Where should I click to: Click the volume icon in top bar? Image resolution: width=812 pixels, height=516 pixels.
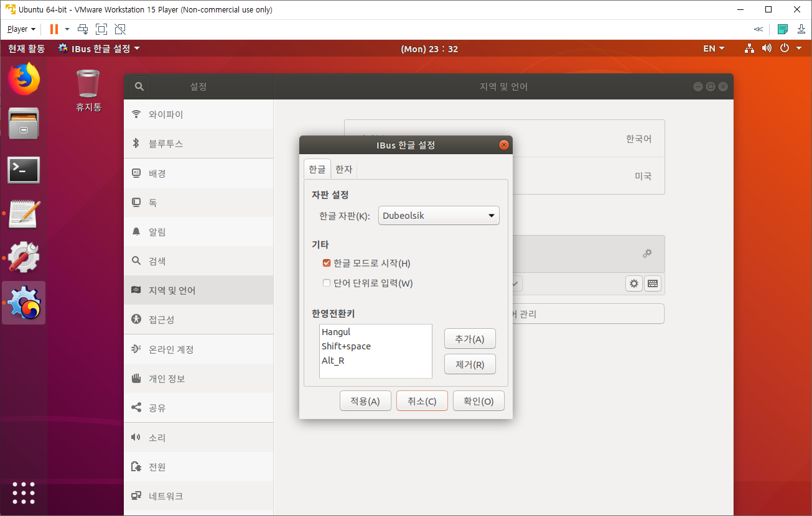tap(767, 48)
